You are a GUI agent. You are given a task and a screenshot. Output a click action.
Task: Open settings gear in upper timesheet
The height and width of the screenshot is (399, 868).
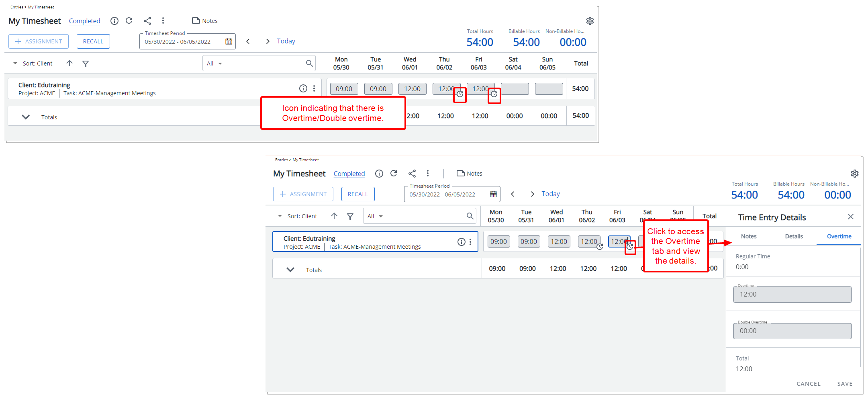[x=590, y=21]
